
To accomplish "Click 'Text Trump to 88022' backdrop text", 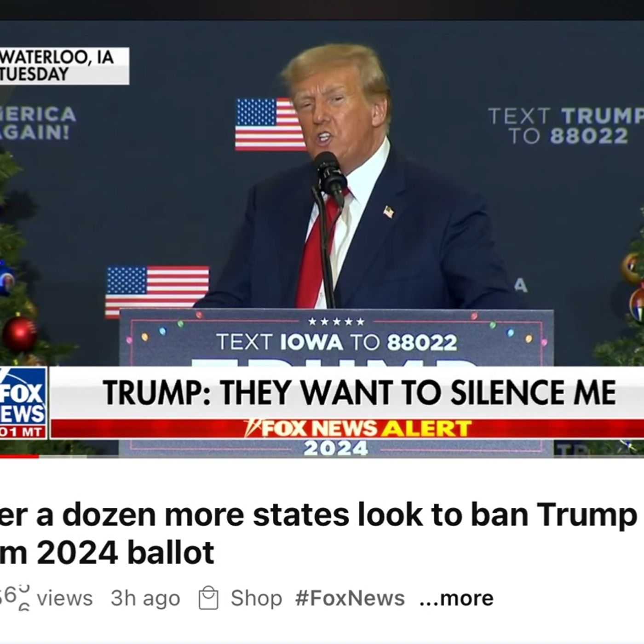I will tap(566, 126).
